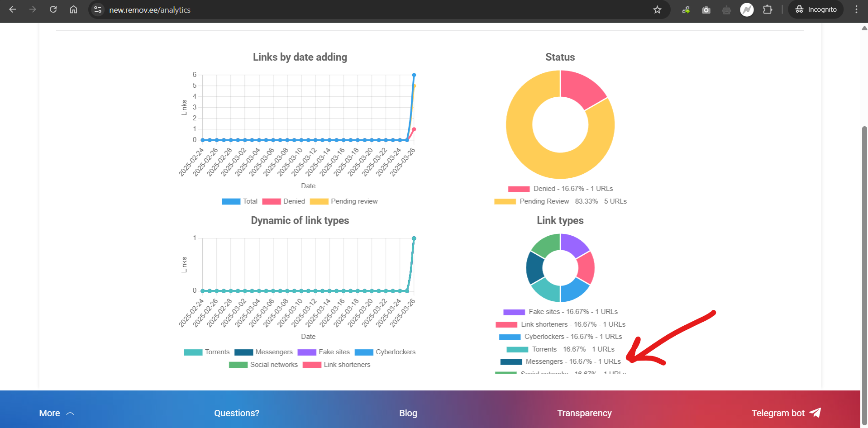Image resolution: width=868 pixels, height=428 pixels.
Task: Toggle Denied 16.67% status legend entry
Action: click(x=560, y=189)
